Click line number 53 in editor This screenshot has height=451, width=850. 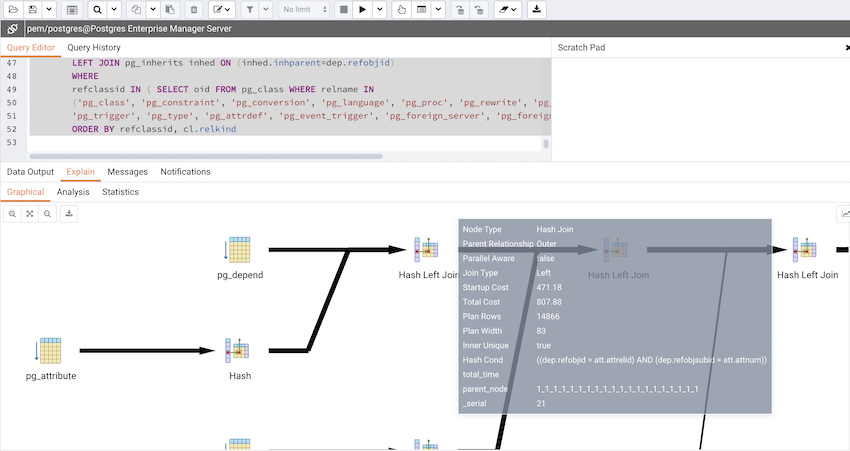click(12, 143)
